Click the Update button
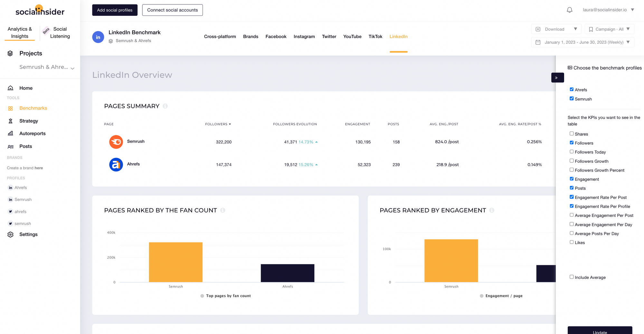Screen dimensions: 644x334 [600, 330]
